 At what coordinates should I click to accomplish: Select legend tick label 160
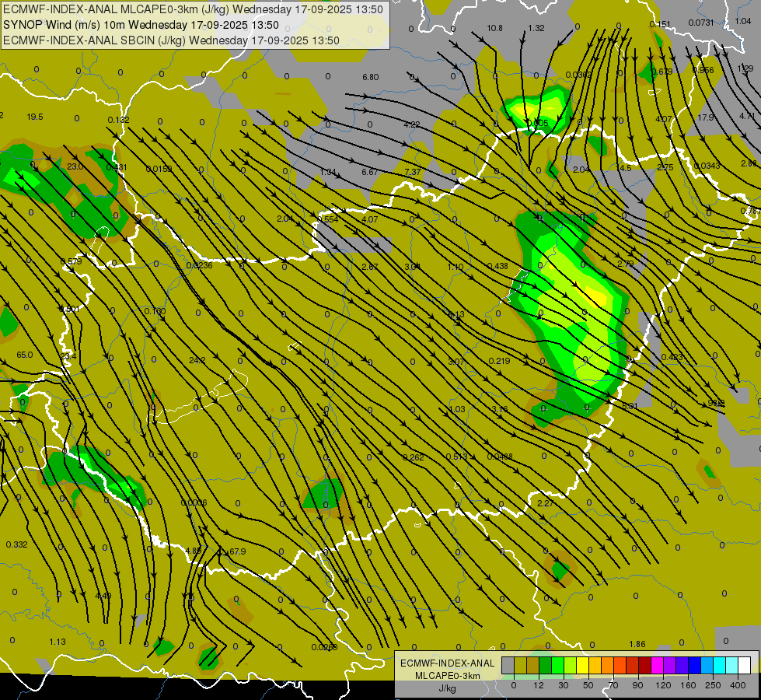coord(688,685)
